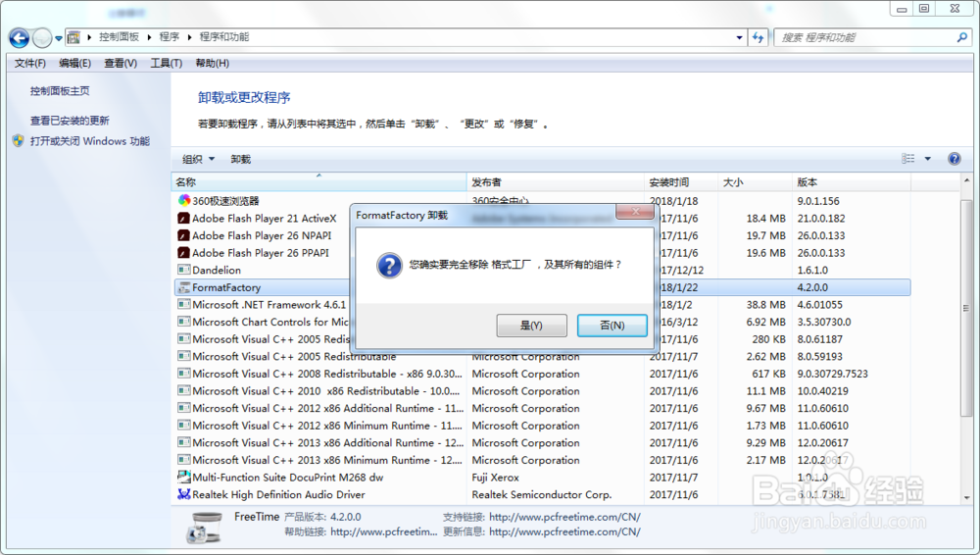Sort by 大小 column header
Screen dimensions: 980x555
tap(755, 182)
